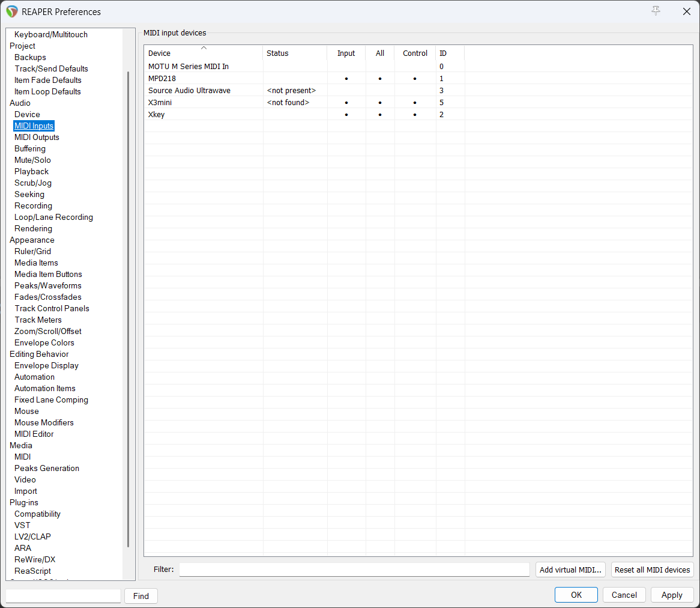Select the Xkey device name
Viewport: 700px width, 608px height.
tap(156, 115)
